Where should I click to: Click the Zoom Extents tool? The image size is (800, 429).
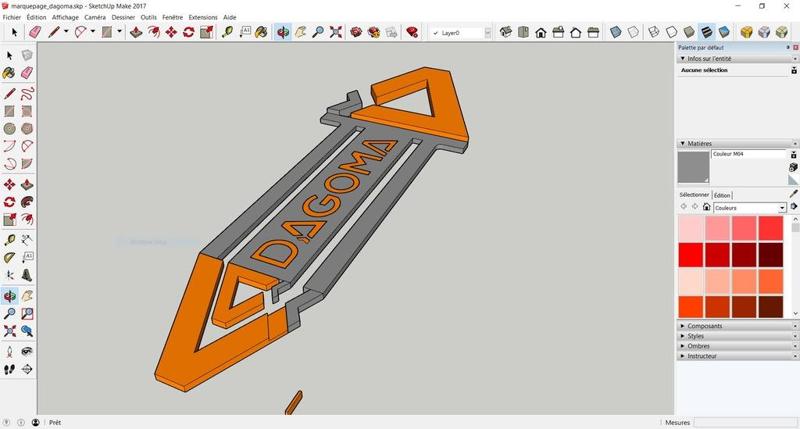pos(336,32)
